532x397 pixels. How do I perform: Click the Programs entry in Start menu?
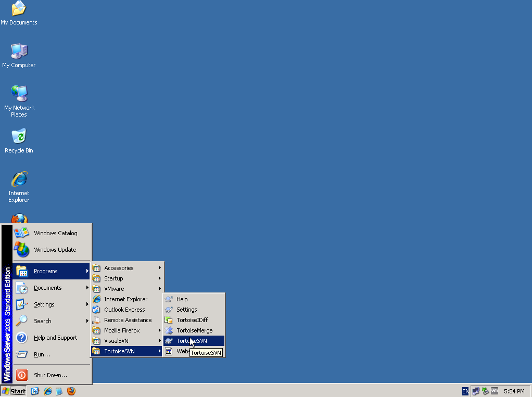51,271
